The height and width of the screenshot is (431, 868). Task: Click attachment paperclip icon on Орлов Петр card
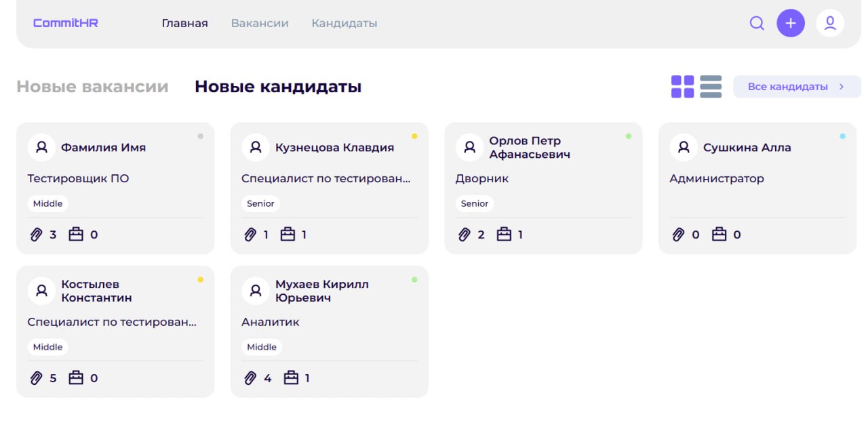click(465, 234)
